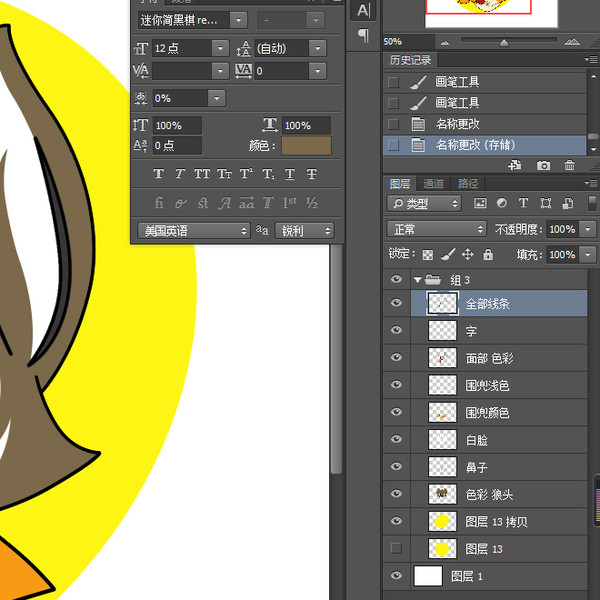Open the Character panel icon
This screenshot has height=600, width=600.
(x=363, y=10)
